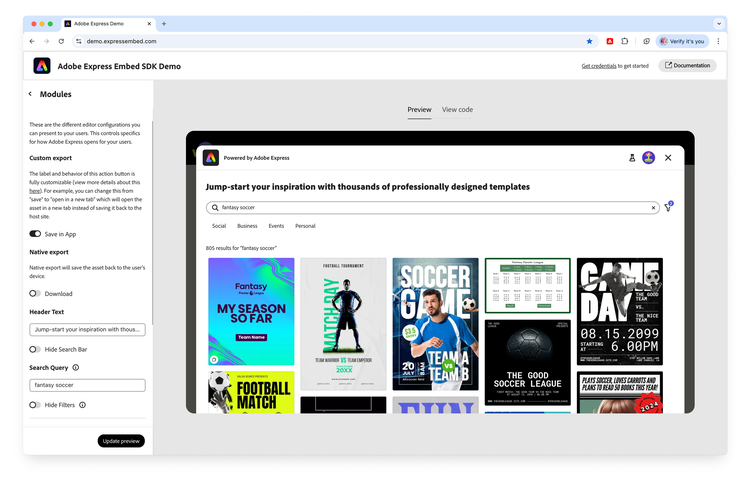The image size is (750, 485).
Task: Click the Update preview button
Action: coord(121,441)
